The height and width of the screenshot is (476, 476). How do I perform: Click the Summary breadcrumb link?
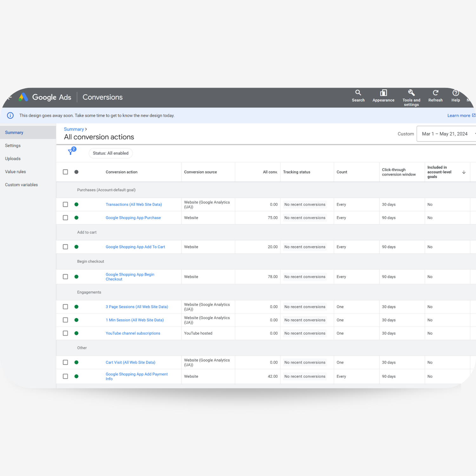74,129
